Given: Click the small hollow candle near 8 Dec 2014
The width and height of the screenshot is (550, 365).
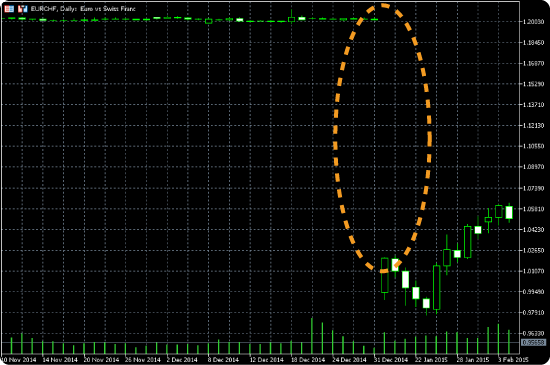Looking at the screenshot, I should click(208, 21).
